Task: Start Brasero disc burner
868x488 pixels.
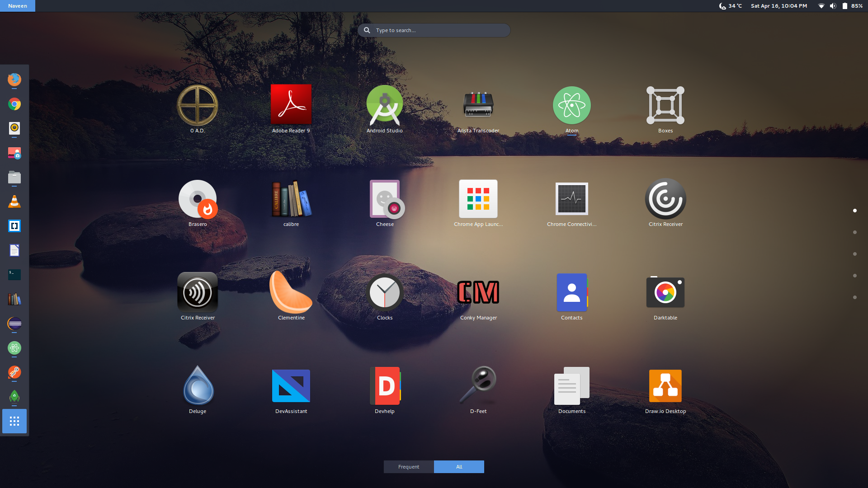Action: point(198,199)
